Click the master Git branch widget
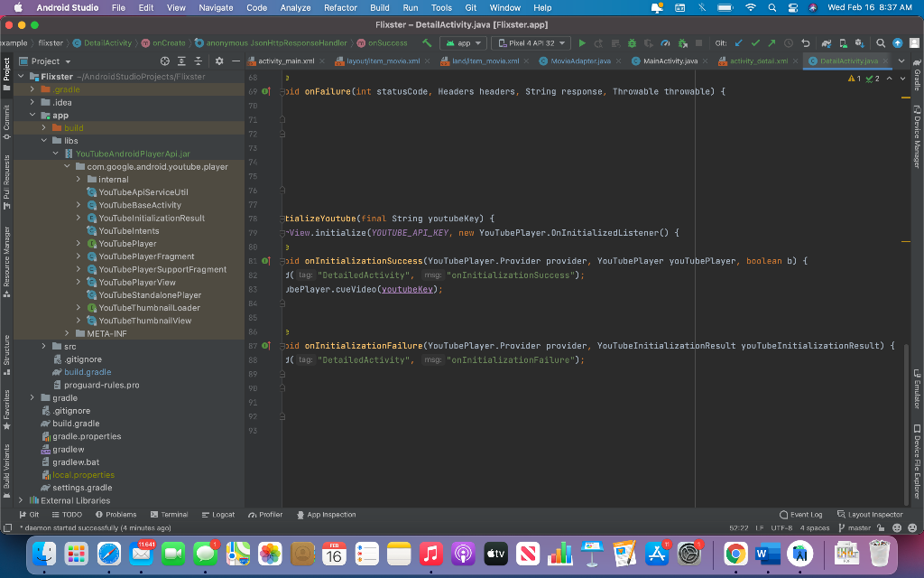 (855, 527)
